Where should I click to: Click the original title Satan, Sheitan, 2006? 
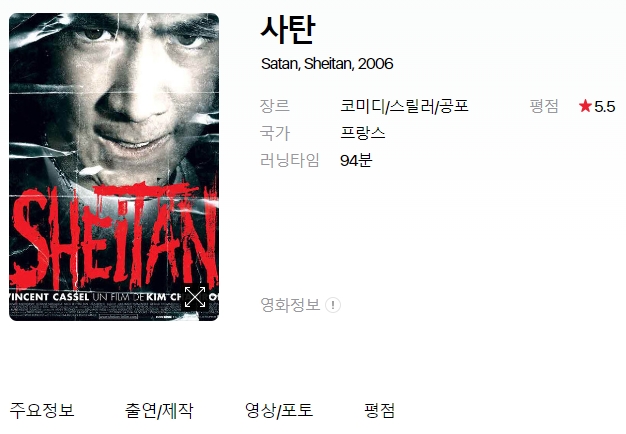(327, 64)
